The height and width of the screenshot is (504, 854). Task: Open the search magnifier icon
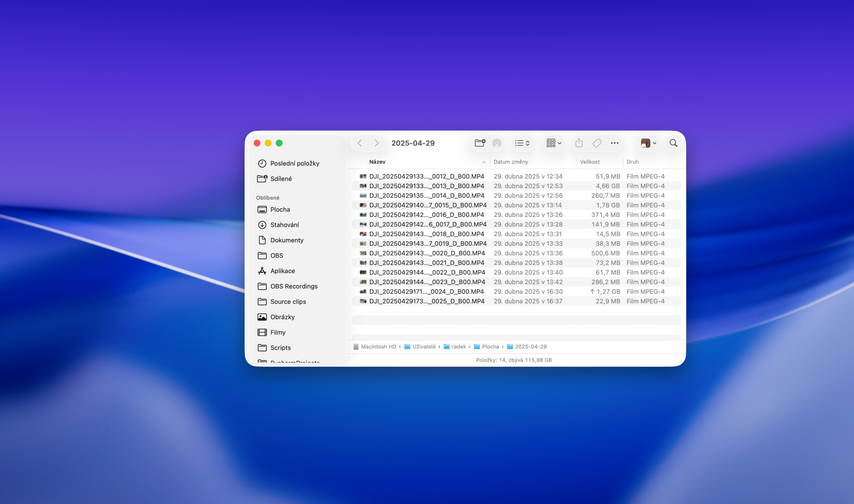[x=673, y=143]
